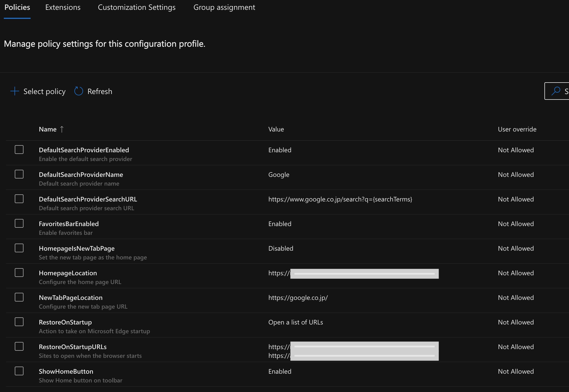Viewport: 569px width, 392px height.
Task: Go to the Group assignment tab
Action: click(x=224, y=7)
